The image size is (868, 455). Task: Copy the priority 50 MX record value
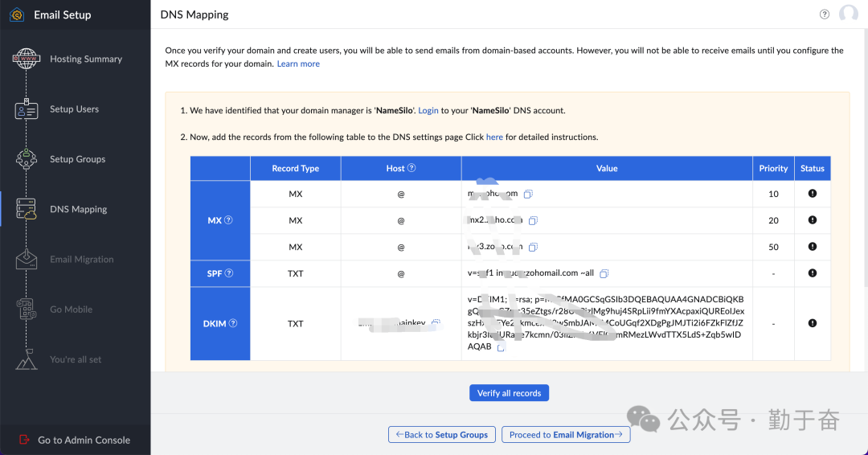(x=533, y=247)
